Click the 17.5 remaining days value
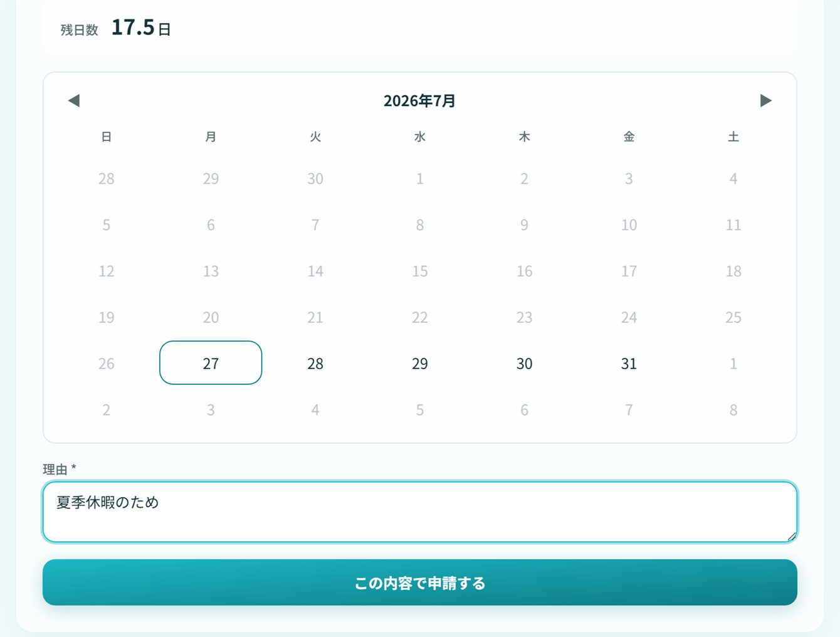The image size is (840, 637). coord(133,27)
